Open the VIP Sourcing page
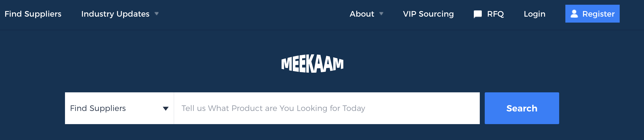 [x=428, y=14]
